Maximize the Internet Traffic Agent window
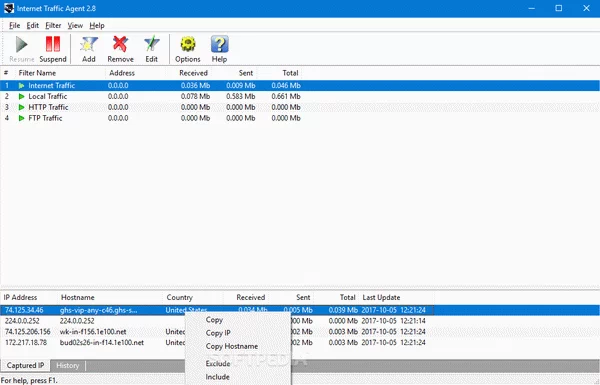This screenshot has height=385, width=600. click(x=559, y=8)
